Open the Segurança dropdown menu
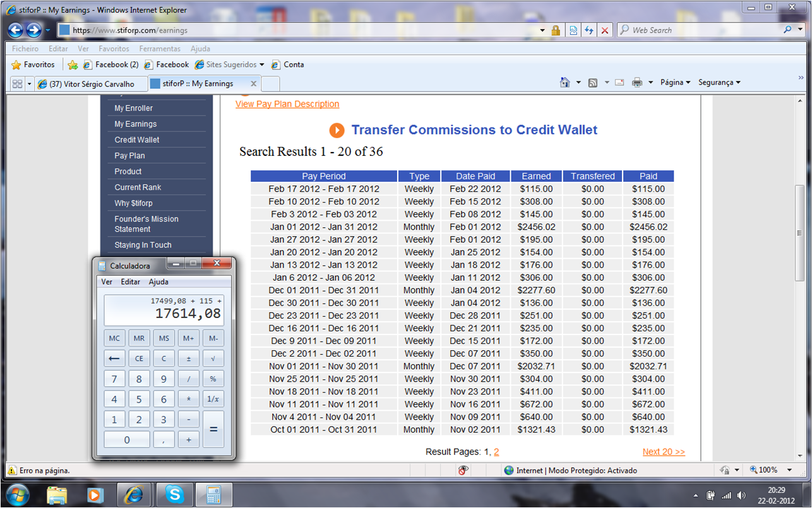The width and height of the screenshot is (812, 508). (719, 83)
